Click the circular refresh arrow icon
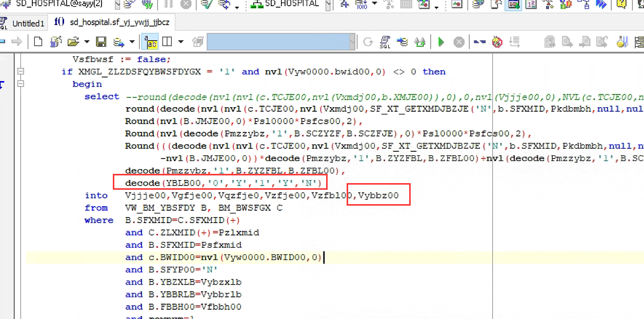 click(x=368, y=42)
